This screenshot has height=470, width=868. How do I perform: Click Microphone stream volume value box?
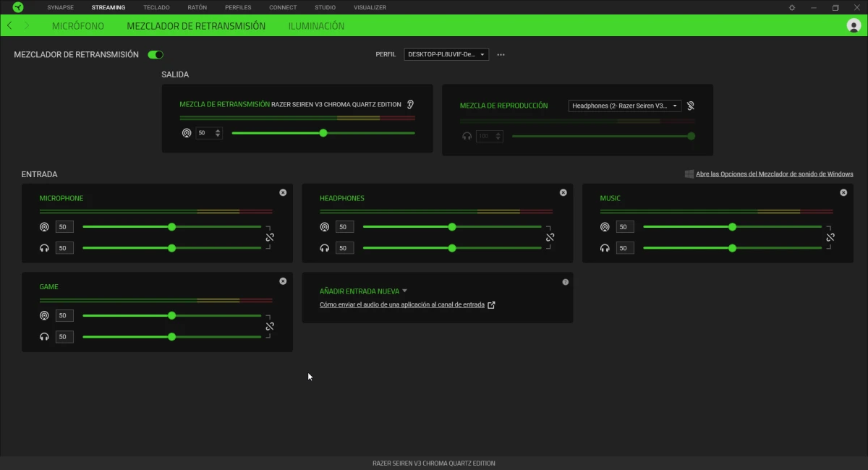[64, 227]
